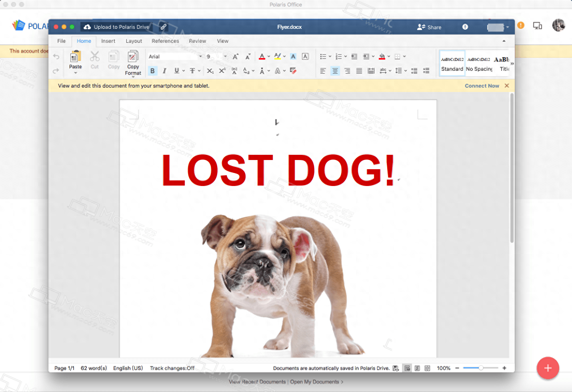Click the increase font size icon

pos(236,57)
